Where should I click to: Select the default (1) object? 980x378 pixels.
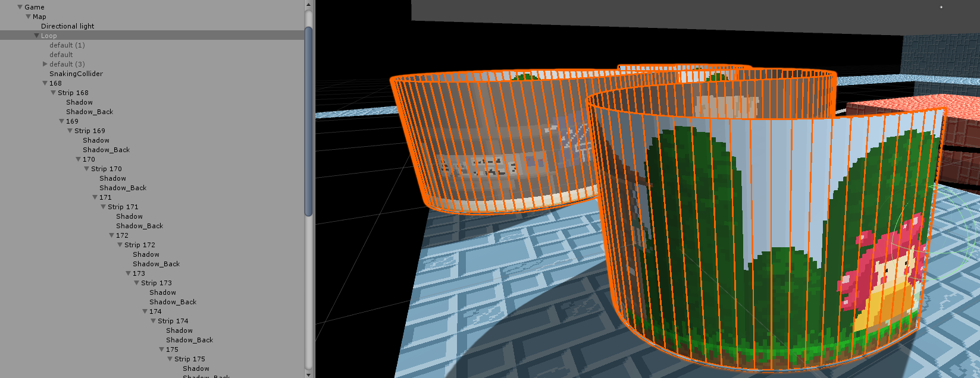pos(67,45)
